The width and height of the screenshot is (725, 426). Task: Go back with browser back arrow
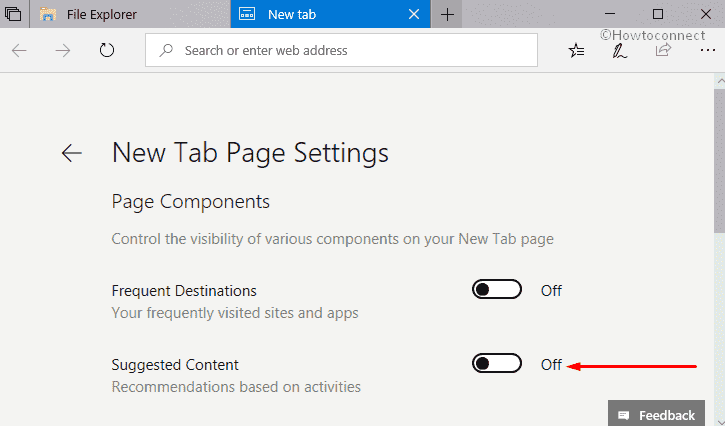coord(20,50)
